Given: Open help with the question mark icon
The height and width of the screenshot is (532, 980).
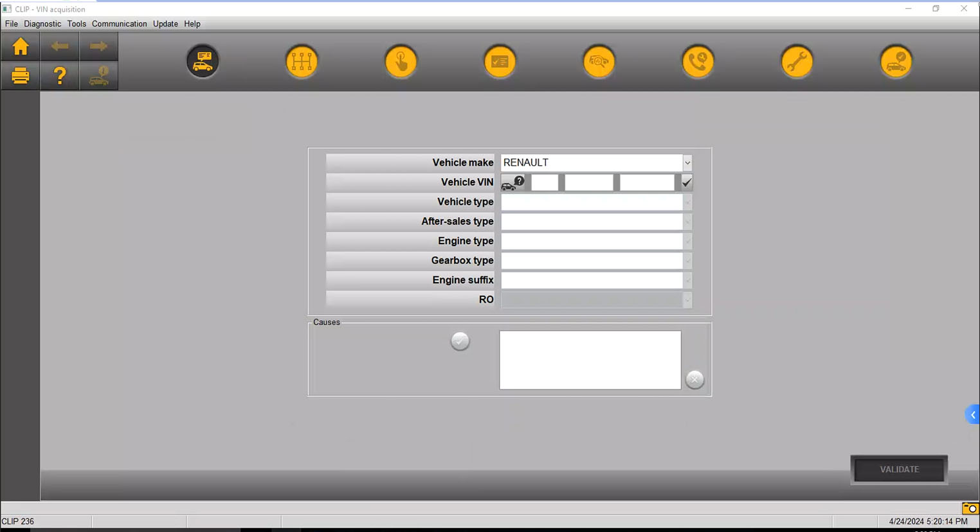Looking at the screenshot, I should (60, 76).
